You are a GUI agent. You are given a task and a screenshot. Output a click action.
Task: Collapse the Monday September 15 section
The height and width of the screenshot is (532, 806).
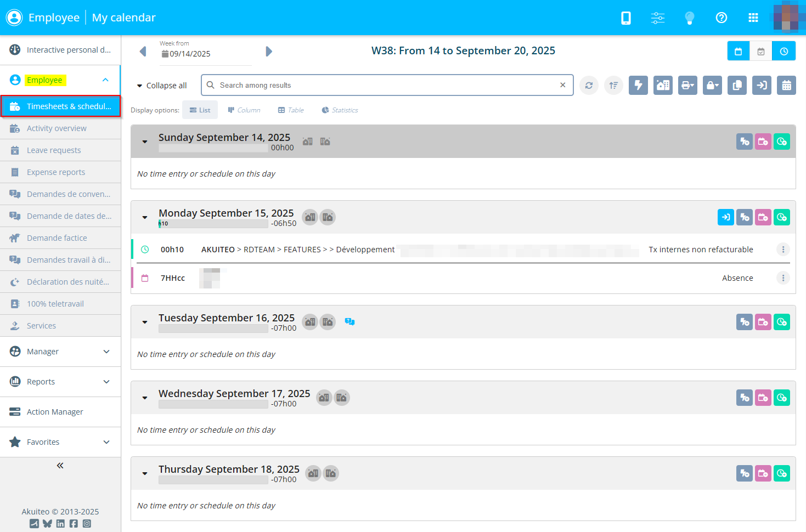click(145, 218)
